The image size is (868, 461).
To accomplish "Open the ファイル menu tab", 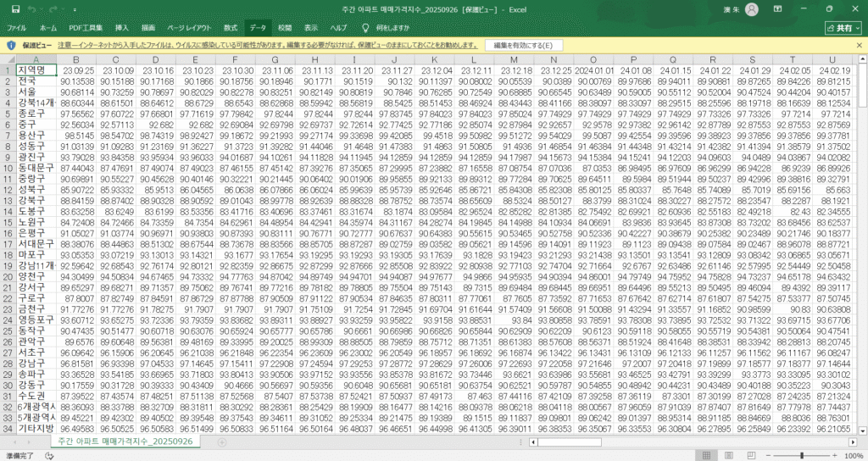I will pyautogui.click(x=17, y=28).
